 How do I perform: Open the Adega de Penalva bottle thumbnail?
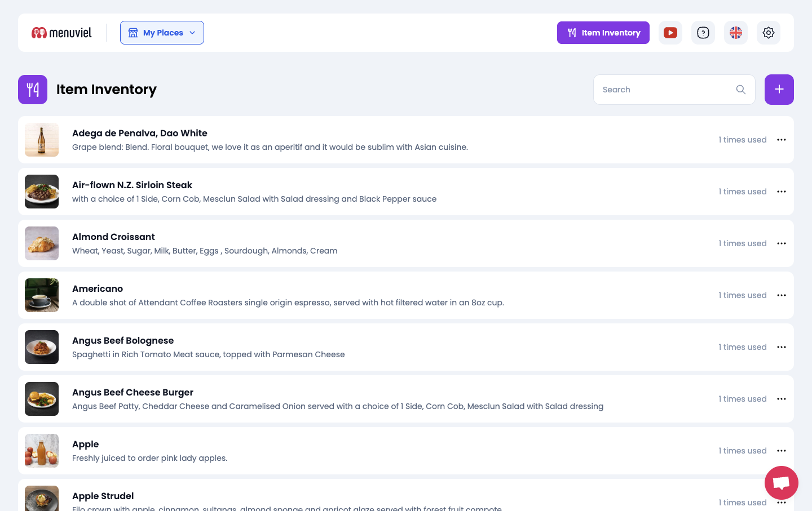click(x=42, y=140)
